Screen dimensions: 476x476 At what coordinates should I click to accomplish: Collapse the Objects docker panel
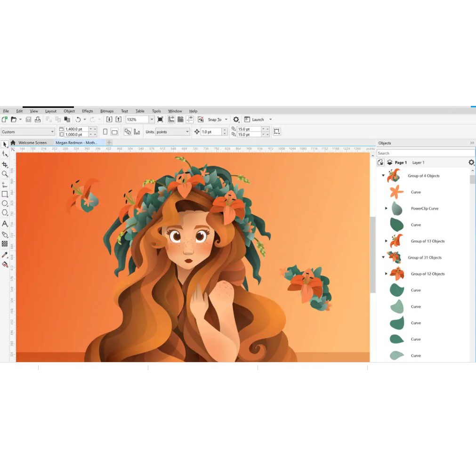[472, 143]
